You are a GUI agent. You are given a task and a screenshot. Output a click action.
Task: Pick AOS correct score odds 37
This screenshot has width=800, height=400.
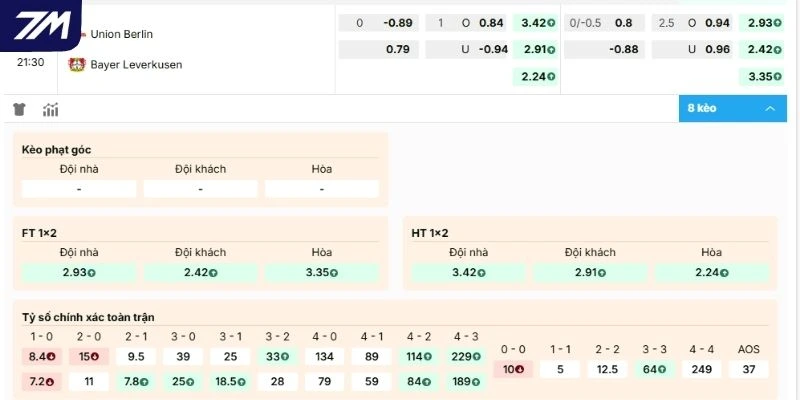pyautogui.click(x=748, y=369)
